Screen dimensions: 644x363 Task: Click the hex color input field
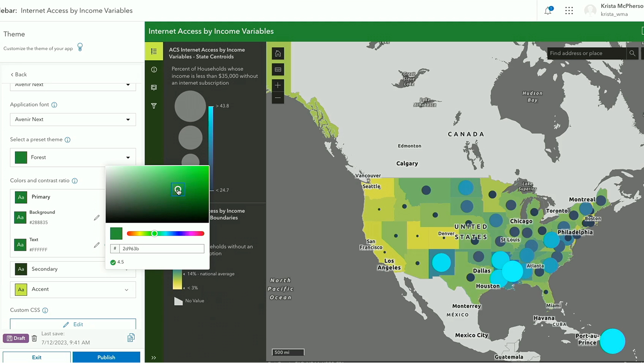161,249
